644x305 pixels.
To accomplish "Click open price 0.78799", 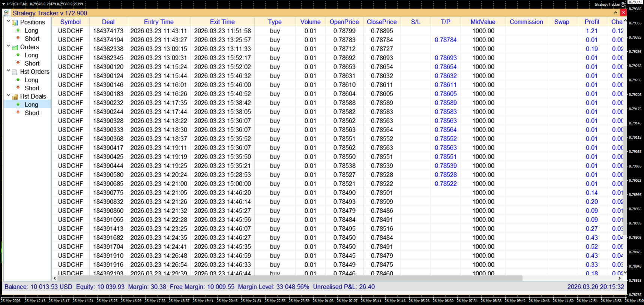I will coord(344,31).
